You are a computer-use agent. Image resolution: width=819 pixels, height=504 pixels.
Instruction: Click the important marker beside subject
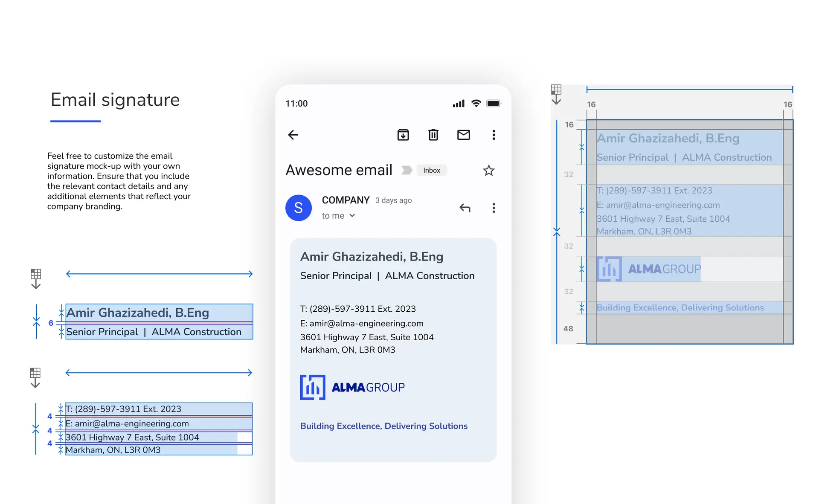(x=407, y=171)
